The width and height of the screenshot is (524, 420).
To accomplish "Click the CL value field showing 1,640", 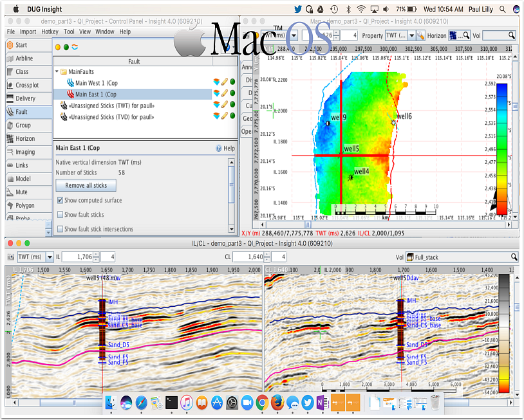I will point(248,257).
